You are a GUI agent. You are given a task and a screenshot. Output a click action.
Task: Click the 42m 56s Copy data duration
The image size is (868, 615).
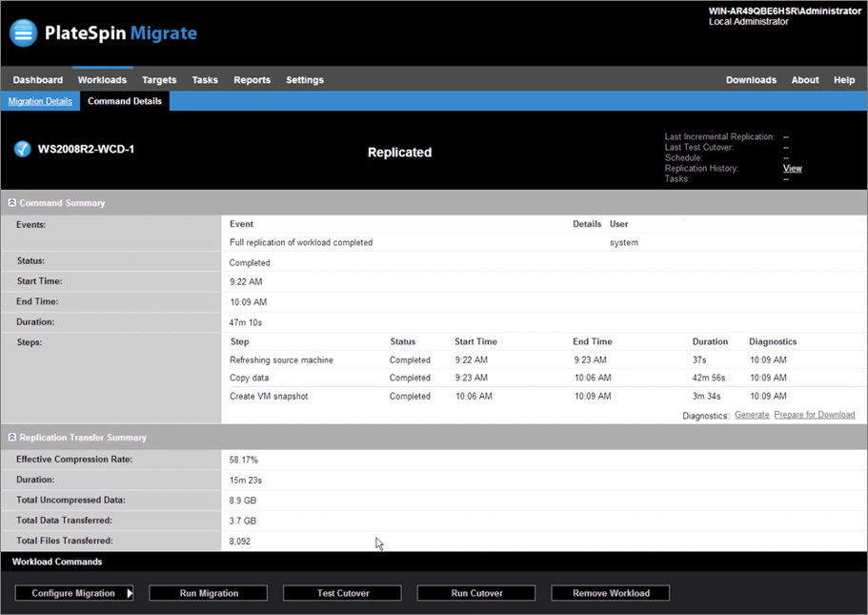709,378
